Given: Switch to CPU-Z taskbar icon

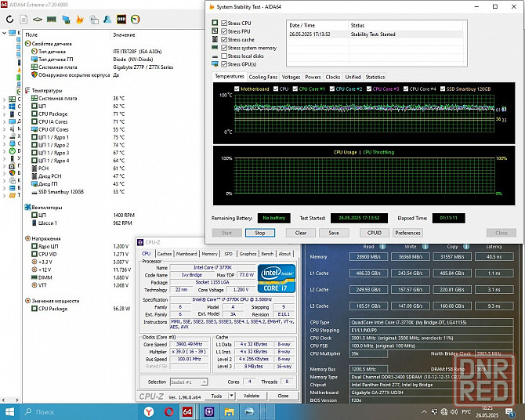Looking at the screenshot, I should [x=209, y=411].
